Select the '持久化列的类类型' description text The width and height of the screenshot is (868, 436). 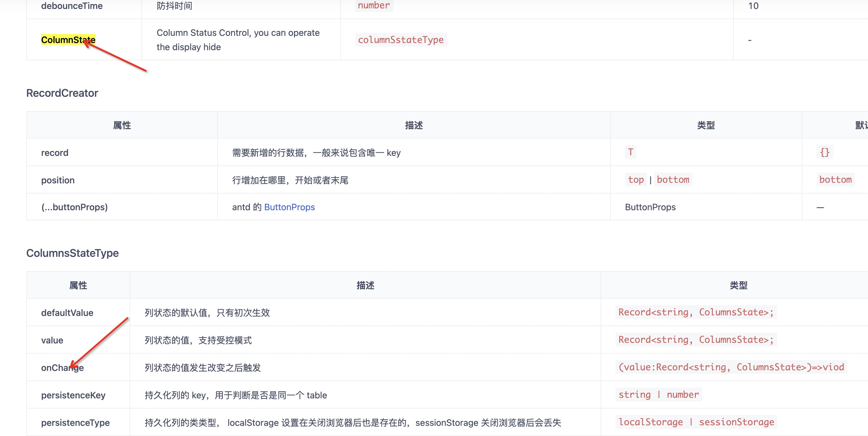tap(353, 423)
